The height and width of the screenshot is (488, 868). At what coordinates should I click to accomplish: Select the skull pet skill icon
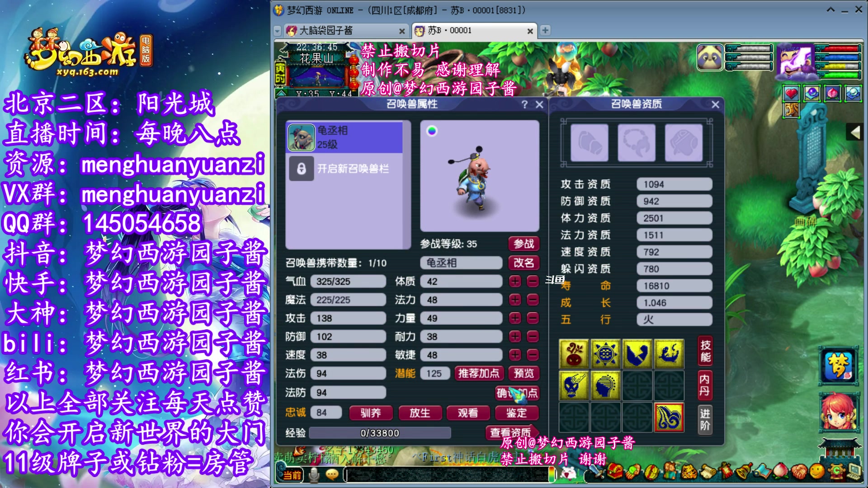click(x=574, y=385)
